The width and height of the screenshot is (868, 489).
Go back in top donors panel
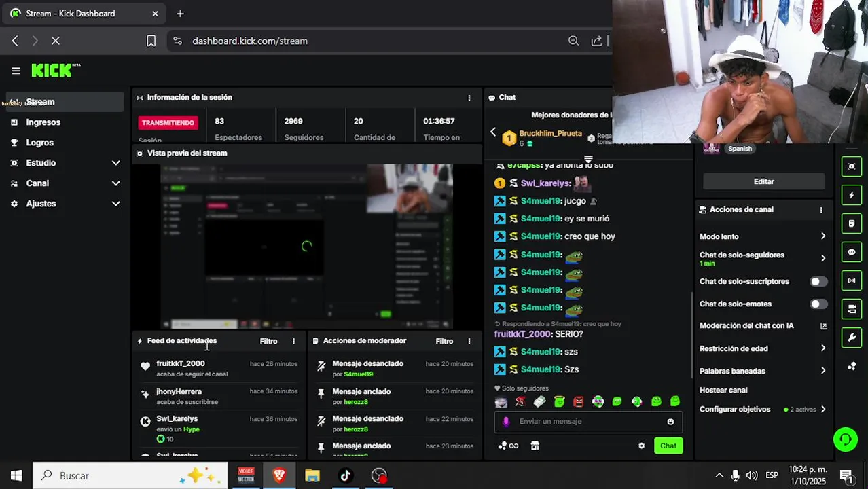(494, 132)
